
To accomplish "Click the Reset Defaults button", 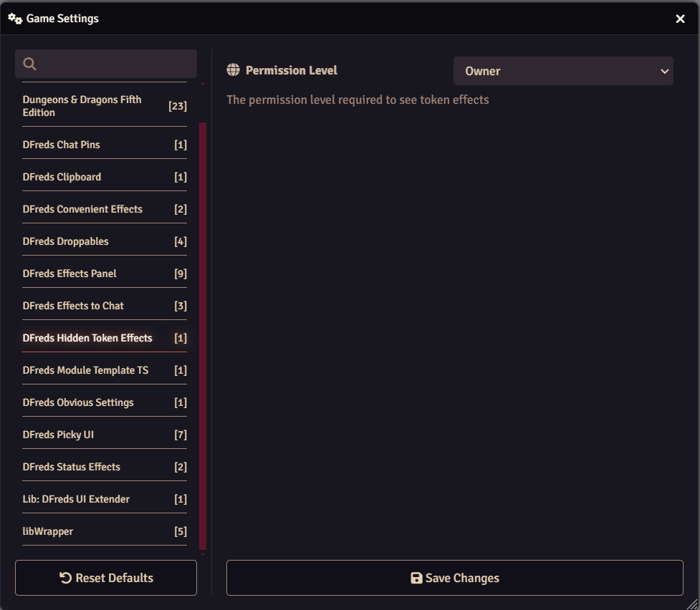I will click(106, 578).
